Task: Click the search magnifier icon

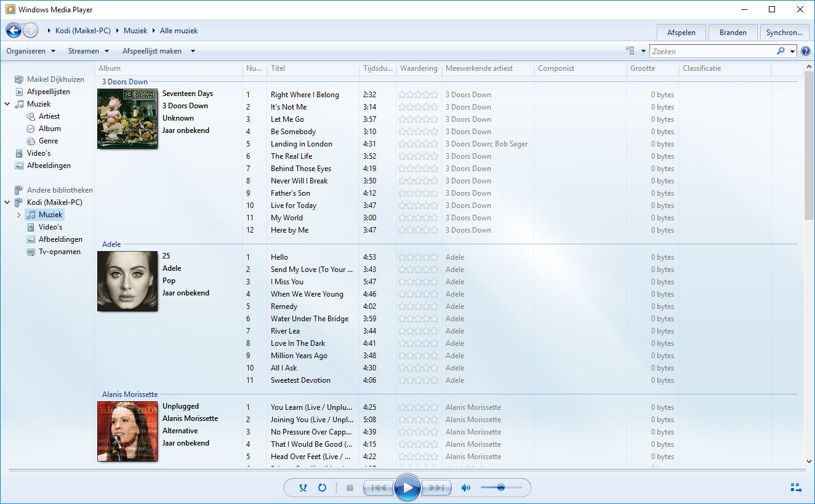Action: coord(781,51)
